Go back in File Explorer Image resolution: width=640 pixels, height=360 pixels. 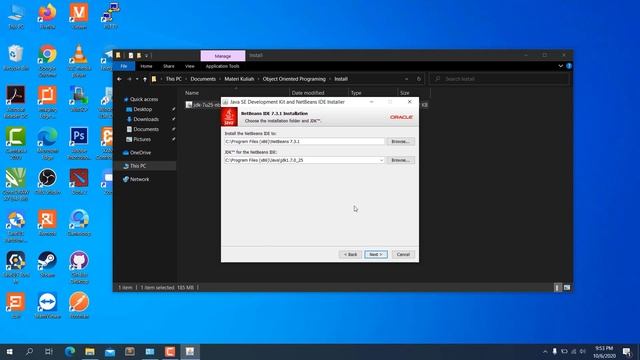coord(119,79)
